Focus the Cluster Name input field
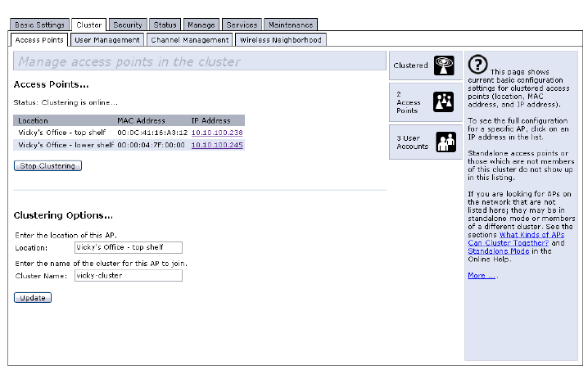The height and width of the screenshot is (370, 588). click(129, 276)
